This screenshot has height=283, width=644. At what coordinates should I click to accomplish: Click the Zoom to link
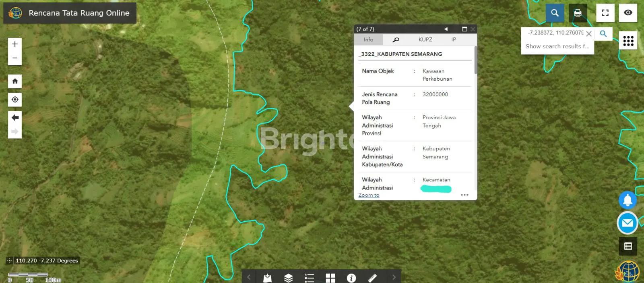pos(369,195)
